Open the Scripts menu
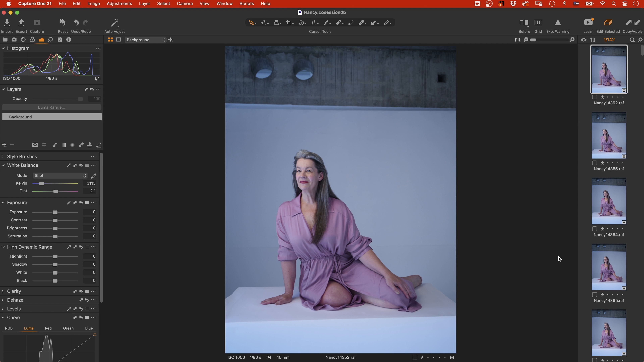644x362 pixels. [x=247, y=4]
